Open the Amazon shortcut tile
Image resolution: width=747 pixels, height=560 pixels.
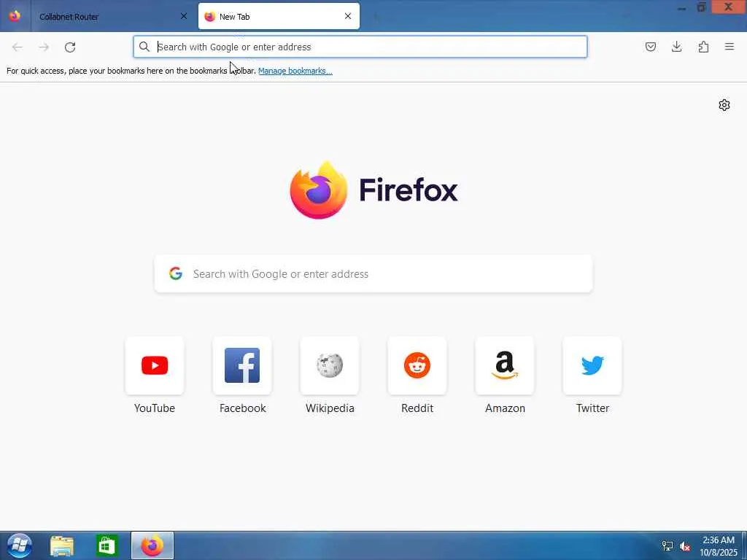click(505, 365)
